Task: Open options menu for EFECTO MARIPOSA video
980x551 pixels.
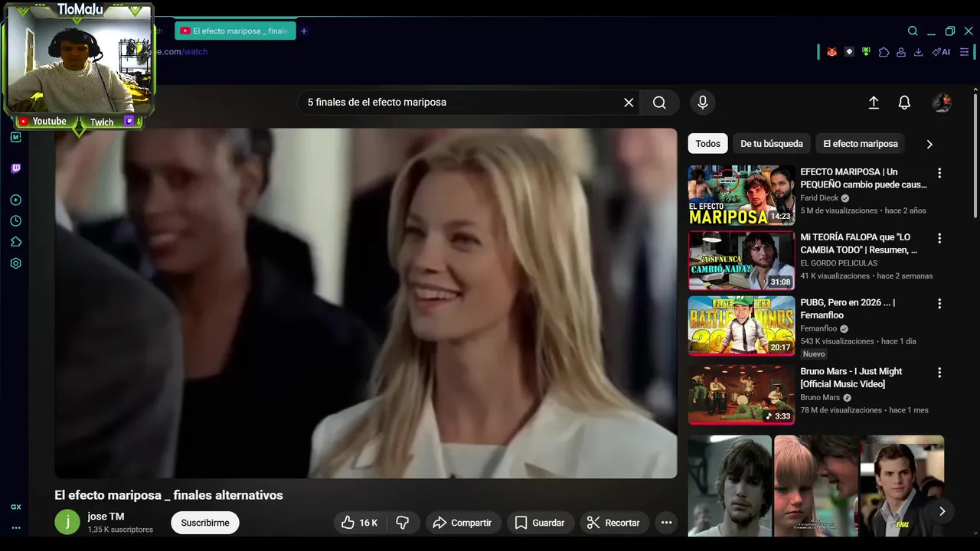Action: pyautogui.click(x=939, y=173)
